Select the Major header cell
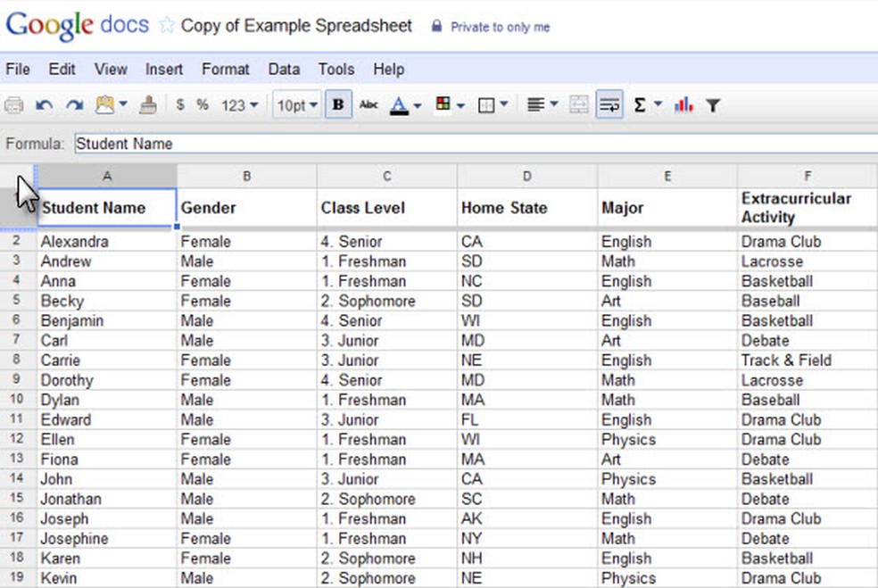Viewport: 878px width, 588px height. tap(667, 208)
